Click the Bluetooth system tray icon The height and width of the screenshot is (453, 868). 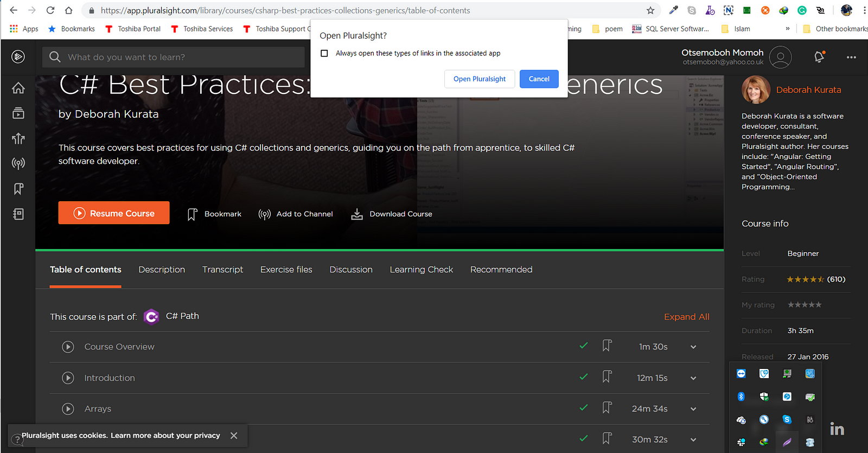[741, 397]
